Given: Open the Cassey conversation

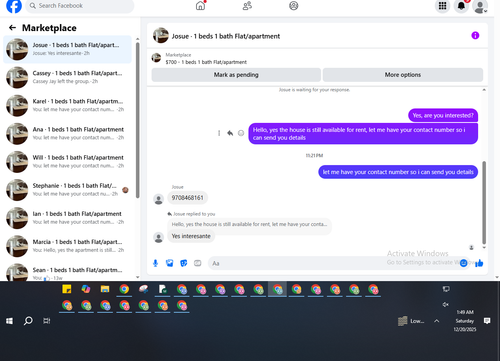Looking at the screenshot, I should [67, 77].
